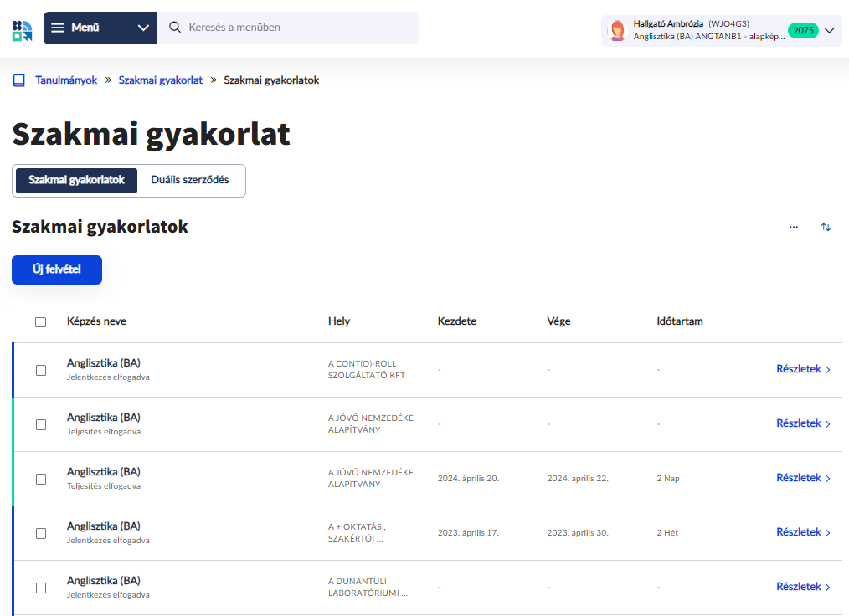This screenshot has width=849, height=616.
Task: Click the Keresés a menüben search field
Action: tap(297, 28)
